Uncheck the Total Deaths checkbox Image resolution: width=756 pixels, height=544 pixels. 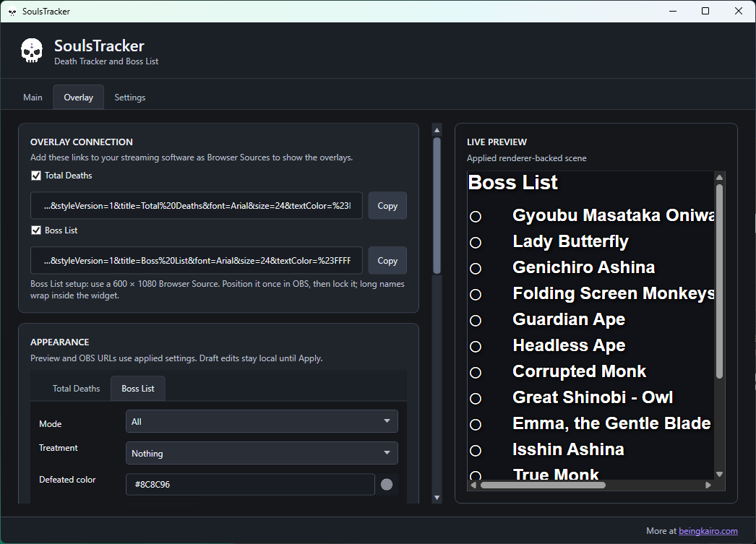pos(36,176)
